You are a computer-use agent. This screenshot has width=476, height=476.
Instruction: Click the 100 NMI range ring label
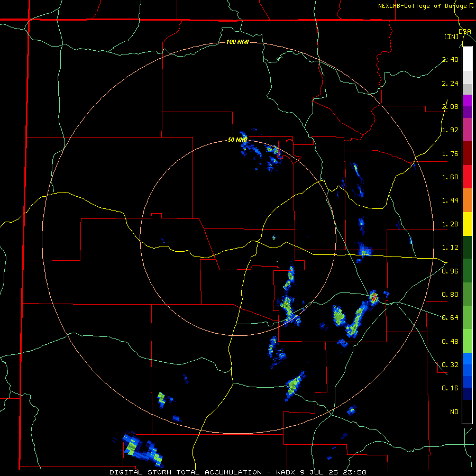pos(237,42)
